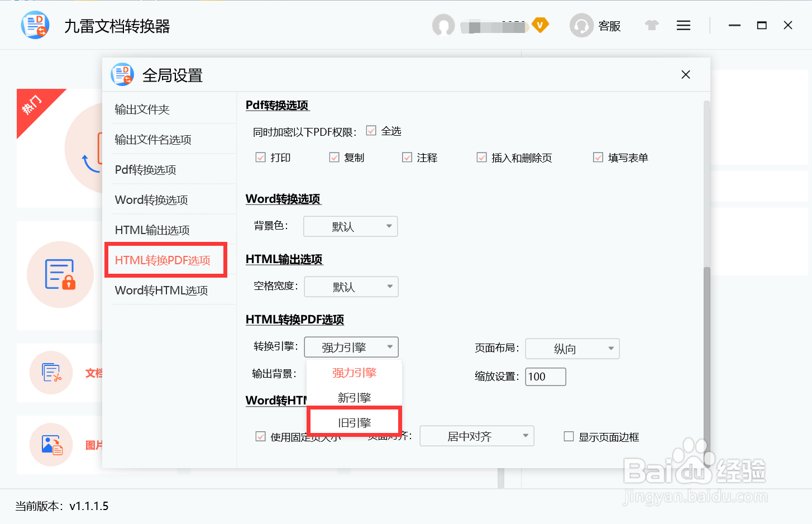Open the 页面布局 orientation dropdown
This screenshot has width=812, height=524.
[x=572, y=349]
